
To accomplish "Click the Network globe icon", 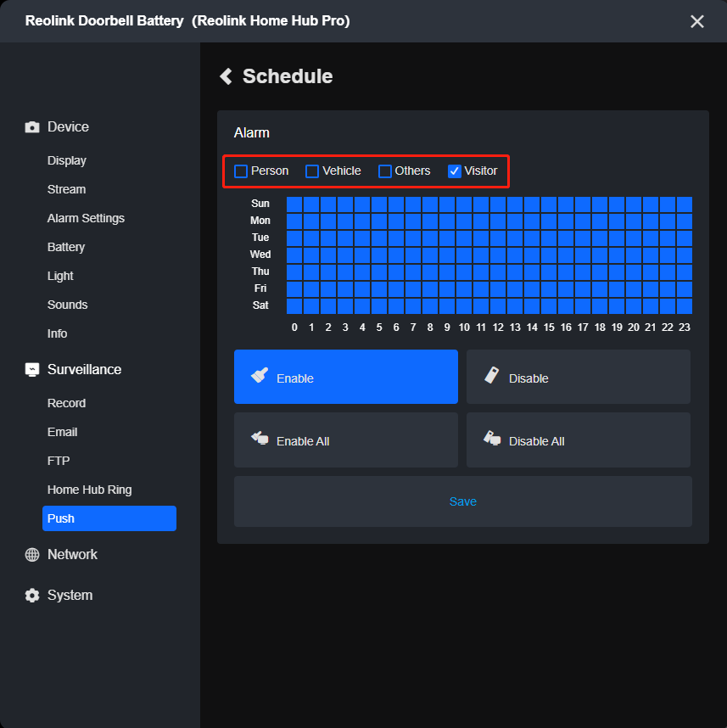I will tap(32, 554).
